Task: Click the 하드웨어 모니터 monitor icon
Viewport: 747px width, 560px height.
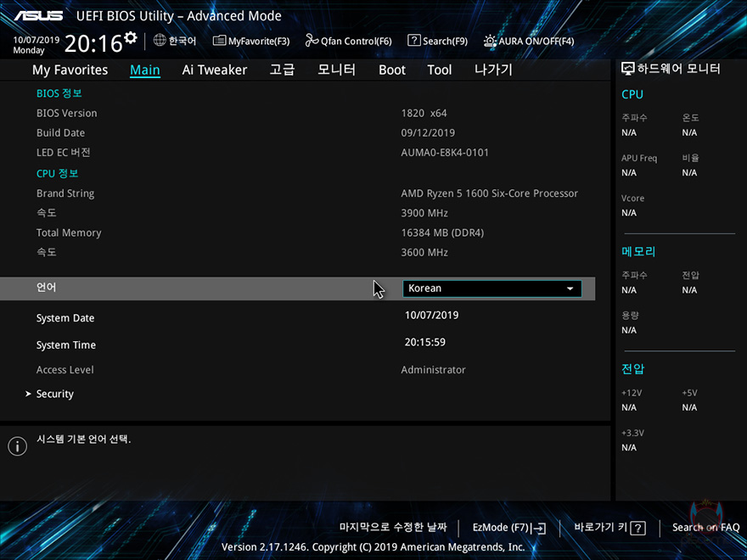Action: (628, 69)
